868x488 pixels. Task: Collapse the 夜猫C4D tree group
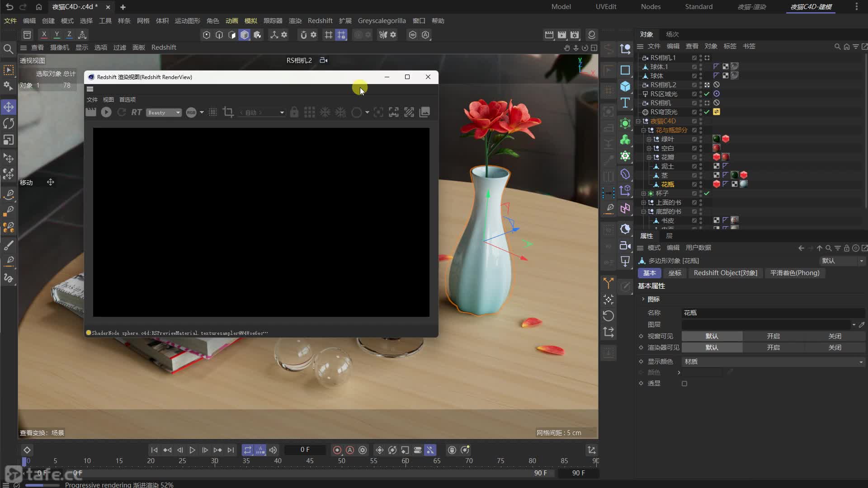click(638, 121)
